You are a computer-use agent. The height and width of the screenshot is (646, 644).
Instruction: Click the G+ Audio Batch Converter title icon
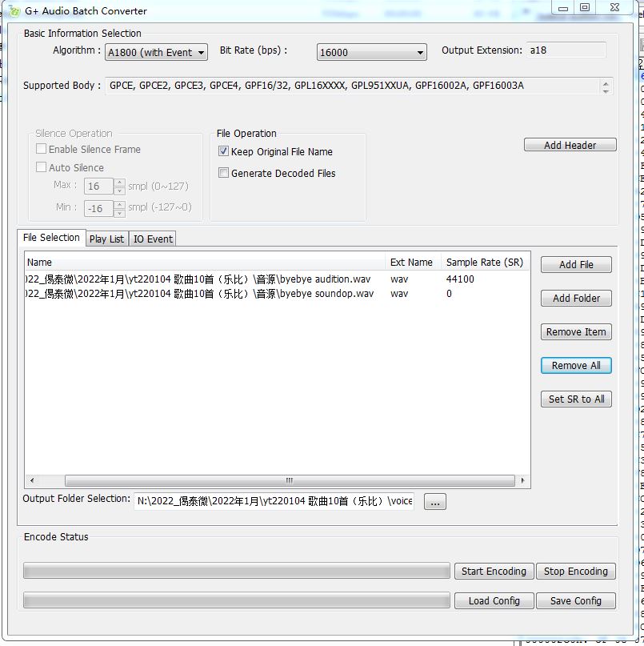[x=14, y=11]
